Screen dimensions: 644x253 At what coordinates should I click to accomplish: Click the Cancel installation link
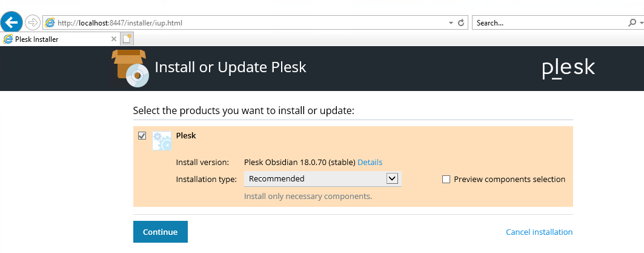tap(539, 232)
